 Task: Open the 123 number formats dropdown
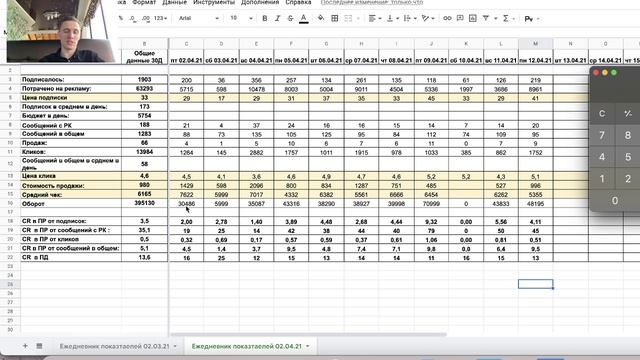tap(160, 18)
